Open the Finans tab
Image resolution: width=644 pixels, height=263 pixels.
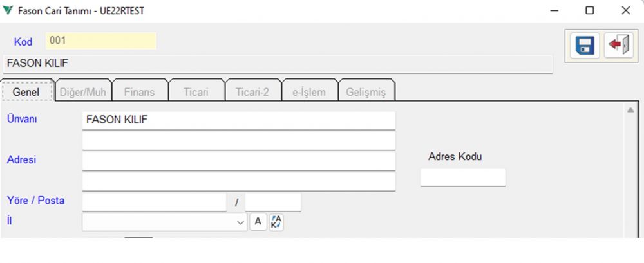click(139, 92)
